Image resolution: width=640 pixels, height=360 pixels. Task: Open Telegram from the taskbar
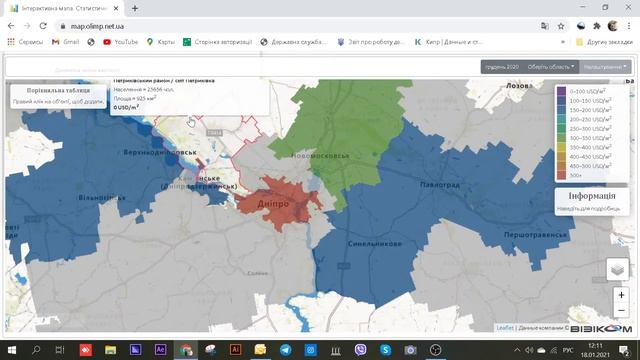(285, 350)
